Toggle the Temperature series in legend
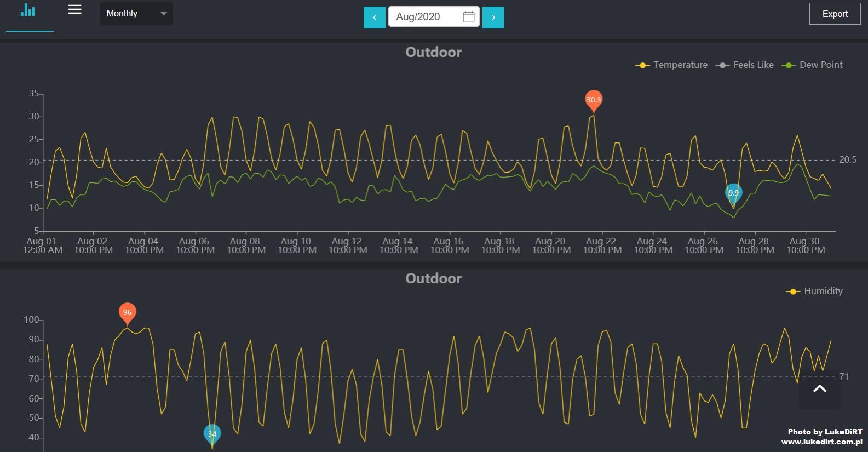Viewport: 868px width, 452px height. (x=671, y=65)
